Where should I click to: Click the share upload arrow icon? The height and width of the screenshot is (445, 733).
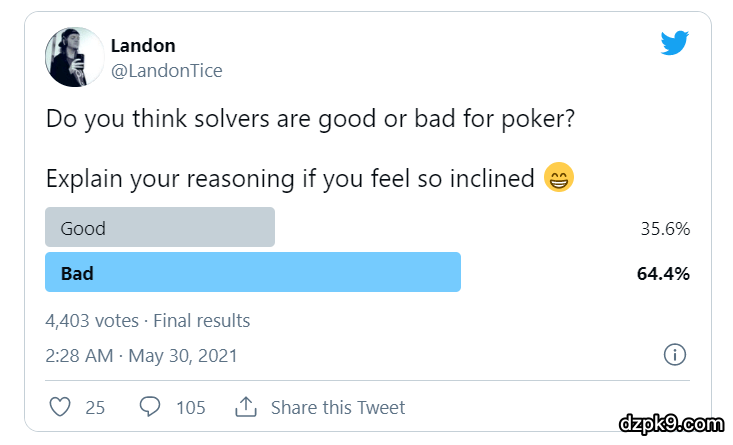coord(245,407)
